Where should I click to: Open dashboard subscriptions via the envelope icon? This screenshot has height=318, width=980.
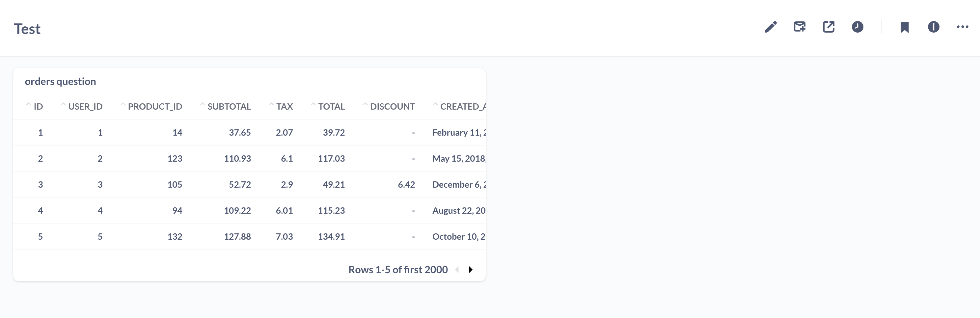pos(799,27)
